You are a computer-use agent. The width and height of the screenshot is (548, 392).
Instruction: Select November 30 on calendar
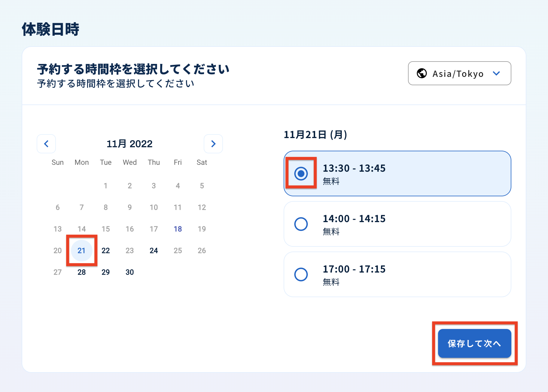pyautogui.click(x=130, y=272)
